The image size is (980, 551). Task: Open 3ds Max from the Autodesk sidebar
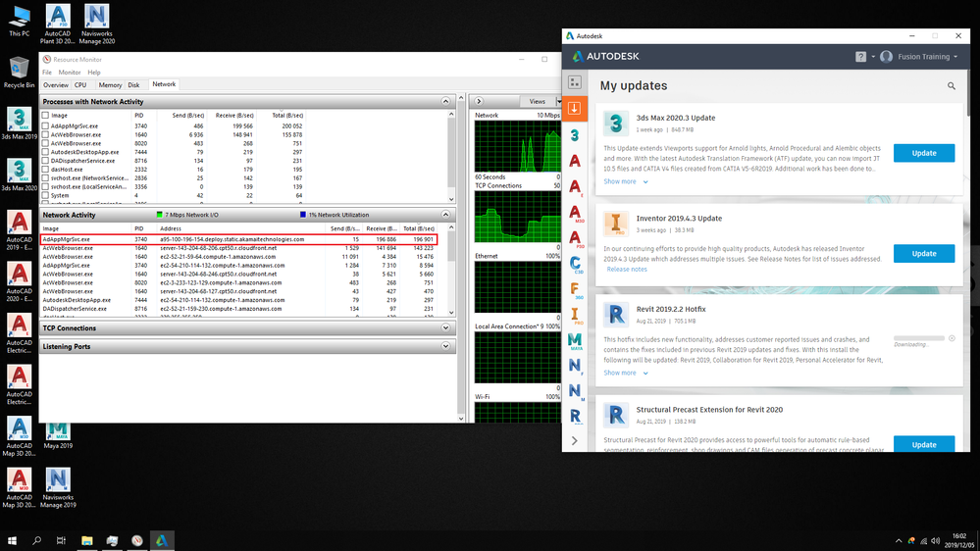(x=575, y=134)
